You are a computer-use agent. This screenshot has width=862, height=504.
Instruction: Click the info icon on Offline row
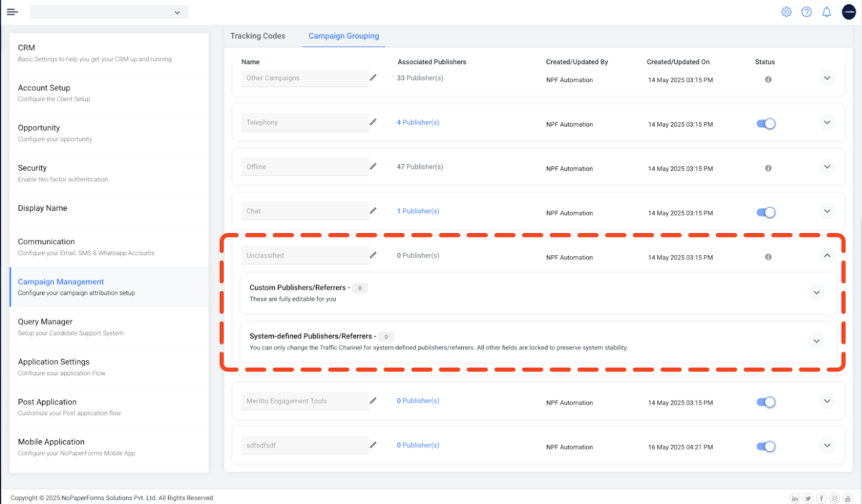[768, 169]
